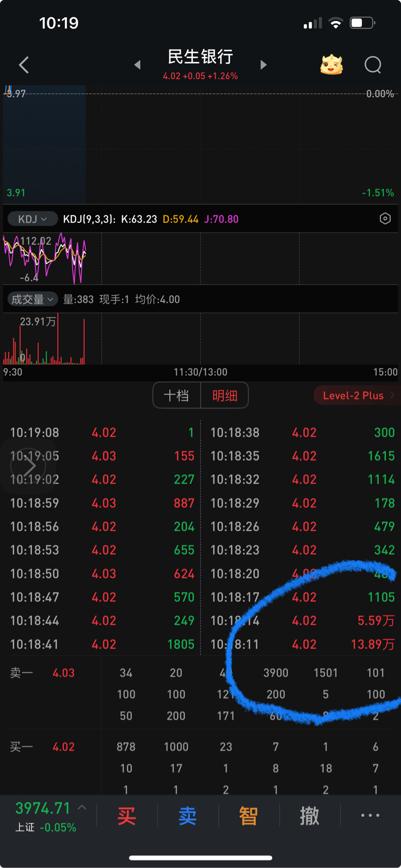
Task: Select trade row 10:18:26 volume 479
Action: [x=302, y=526]
